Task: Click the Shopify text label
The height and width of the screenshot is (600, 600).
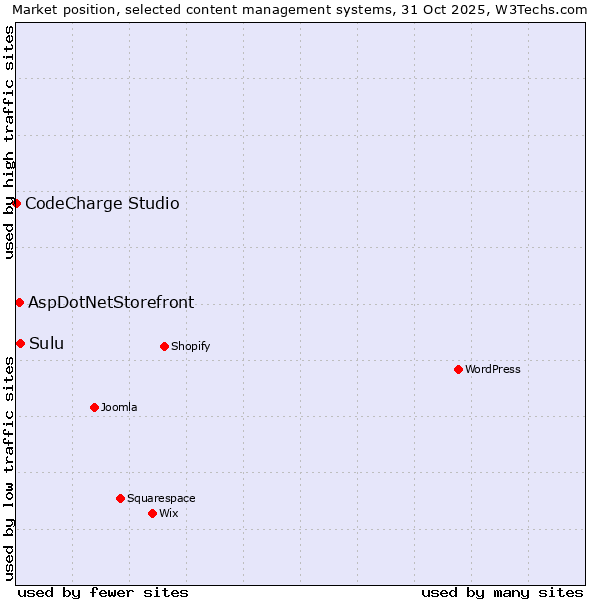Action: (x=190, y=346)
